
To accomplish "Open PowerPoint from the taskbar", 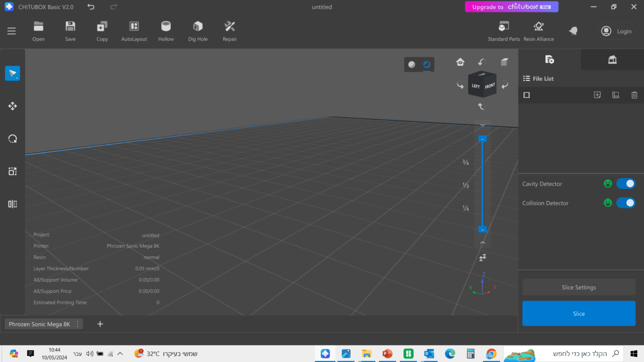I will pos(387,354).
